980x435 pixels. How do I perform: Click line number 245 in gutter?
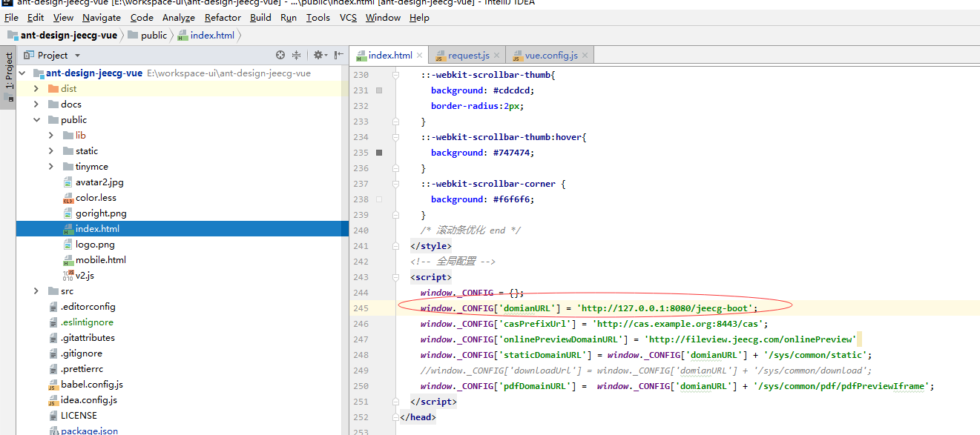(361, 308)
